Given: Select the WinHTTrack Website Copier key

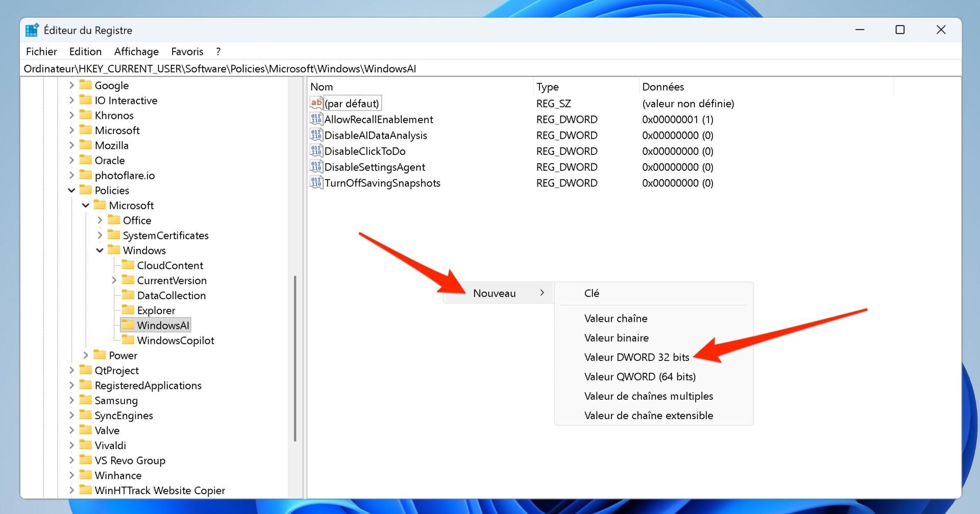Looking at the screenshot, I should click(x=160, y=490).
